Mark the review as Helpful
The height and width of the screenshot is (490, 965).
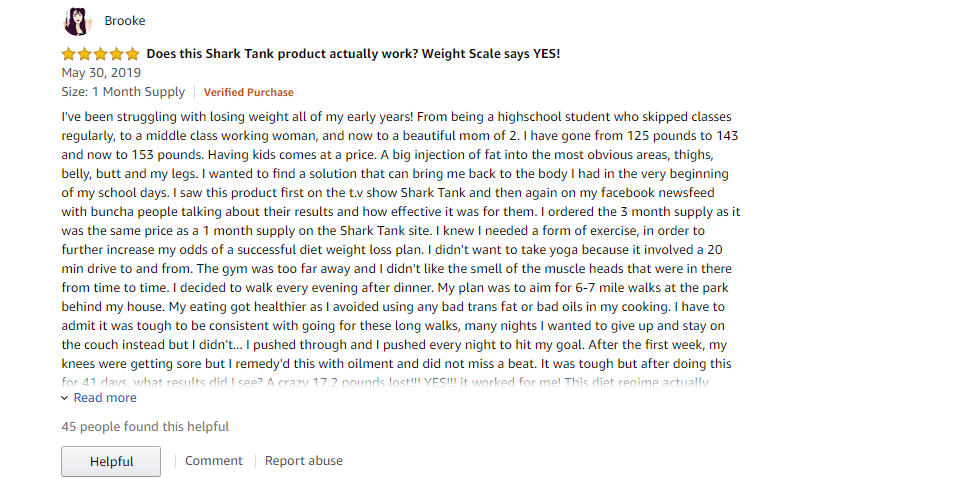pos(111,461)
